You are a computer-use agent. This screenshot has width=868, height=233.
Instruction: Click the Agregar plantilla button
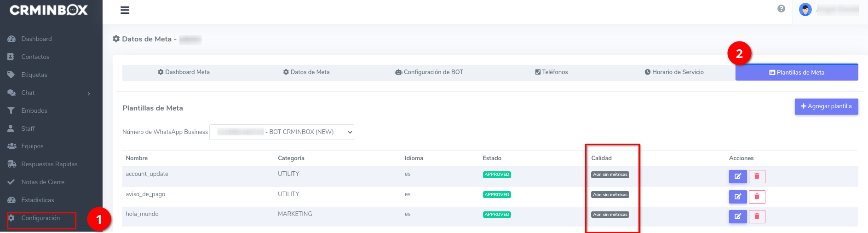(x=826, y=106)
